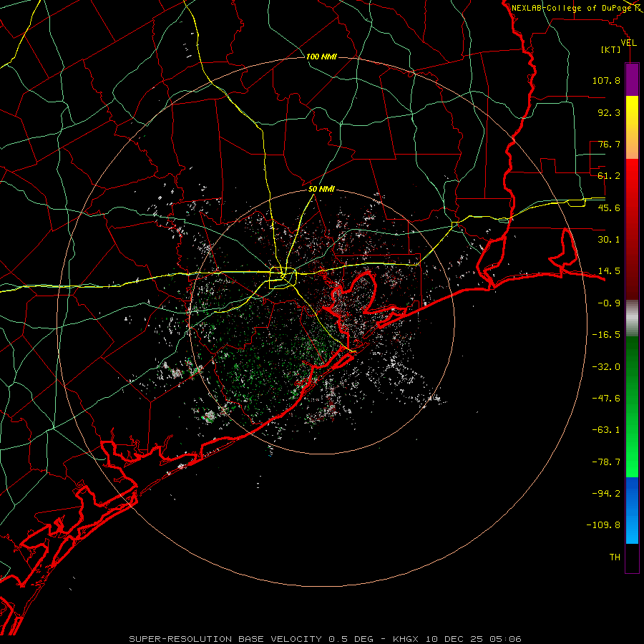Screen dimensions: 644x644
Task: Click the [KT] units label
Action: tap(611, 49)
